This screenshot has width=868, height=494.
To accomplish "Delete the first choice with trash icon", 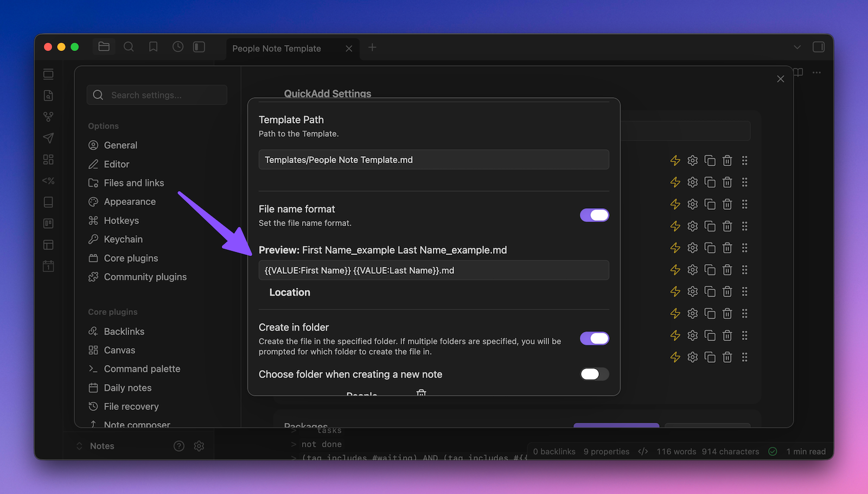I will click(x=727, y=161).
